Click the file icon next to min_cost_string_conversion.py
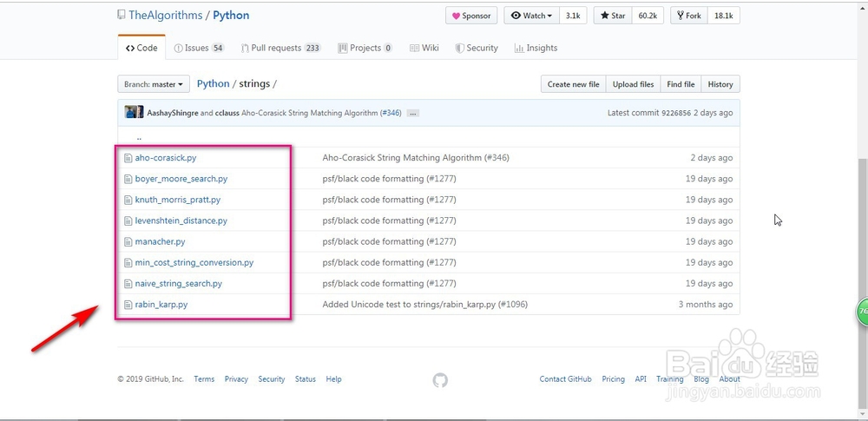This screenshot has height=421, width=868. pos(128,262)
